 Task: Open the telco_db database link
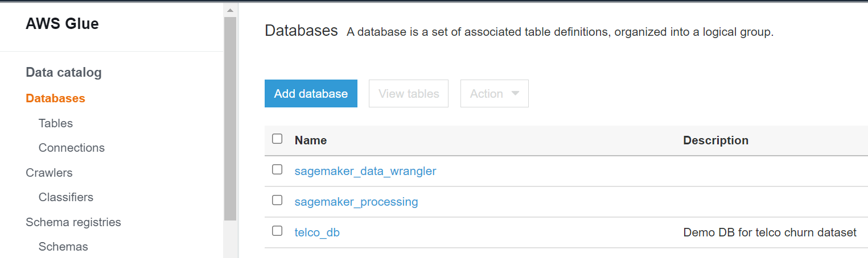[317, 232]
